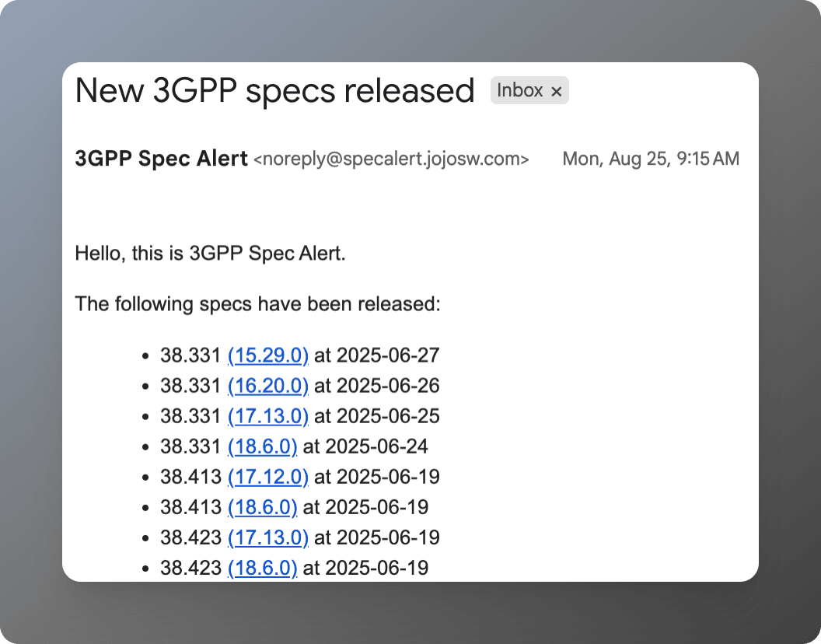Click the noreply@specalert.jojosw.com sender address

pyautogui.click(x=391, y=159)
